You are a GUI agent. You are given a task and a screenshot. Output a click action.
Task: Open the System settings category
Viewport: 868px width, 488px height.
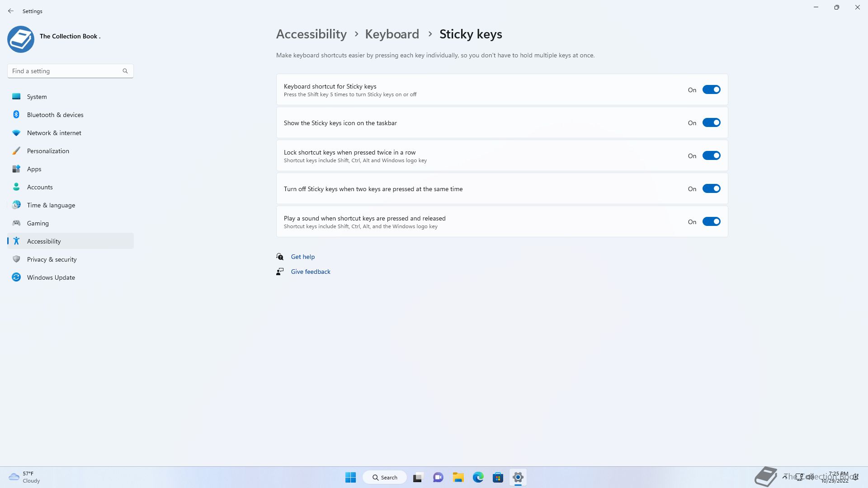point(71,97)
